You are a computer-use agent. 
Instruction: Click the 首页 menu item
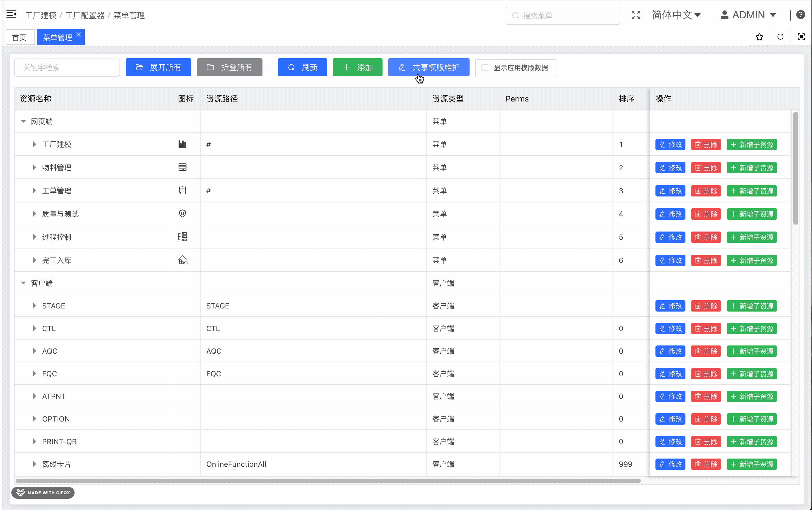[19, 37]
